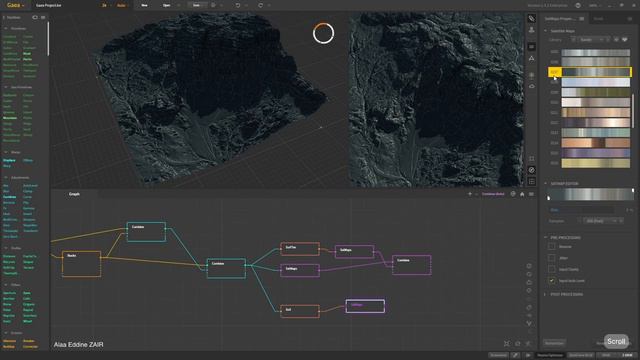Click the plus icon in Graph bar
Viewport: 640px width, 360px height.
point(470,194)
